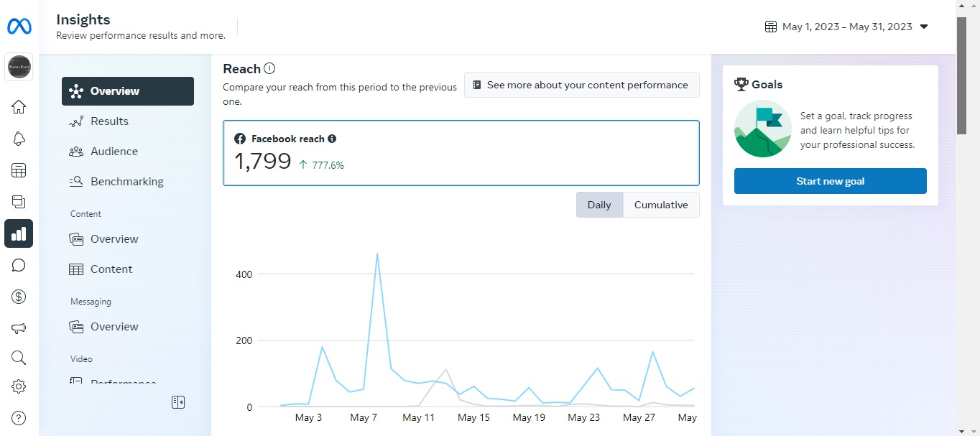980x436 pixels.
Task: Click See more about your content performance
Action: coord(581,85)
